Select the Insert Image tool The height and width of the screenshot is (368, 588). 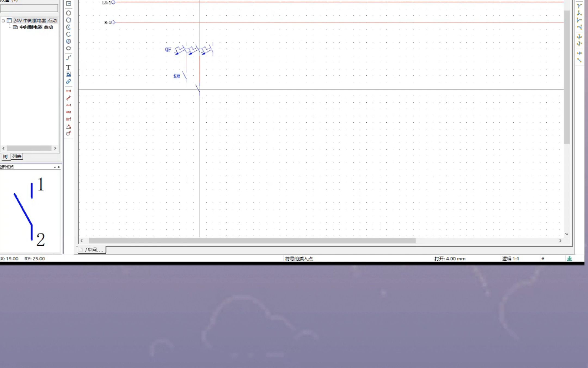(68, 74)
